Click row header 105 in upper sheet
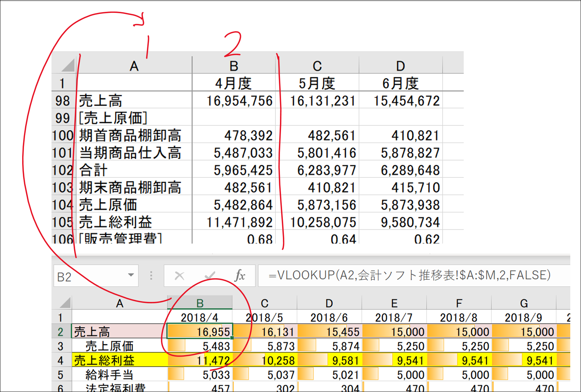The width and height of the screenshot is (581, 392). point(63,222)
